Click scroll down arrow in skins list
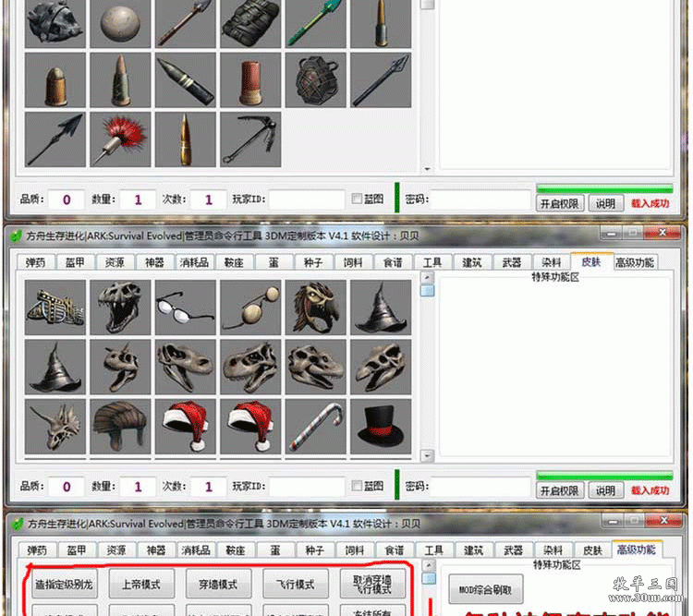The height and width of the screenshot is (616, 693). point(427,455)
